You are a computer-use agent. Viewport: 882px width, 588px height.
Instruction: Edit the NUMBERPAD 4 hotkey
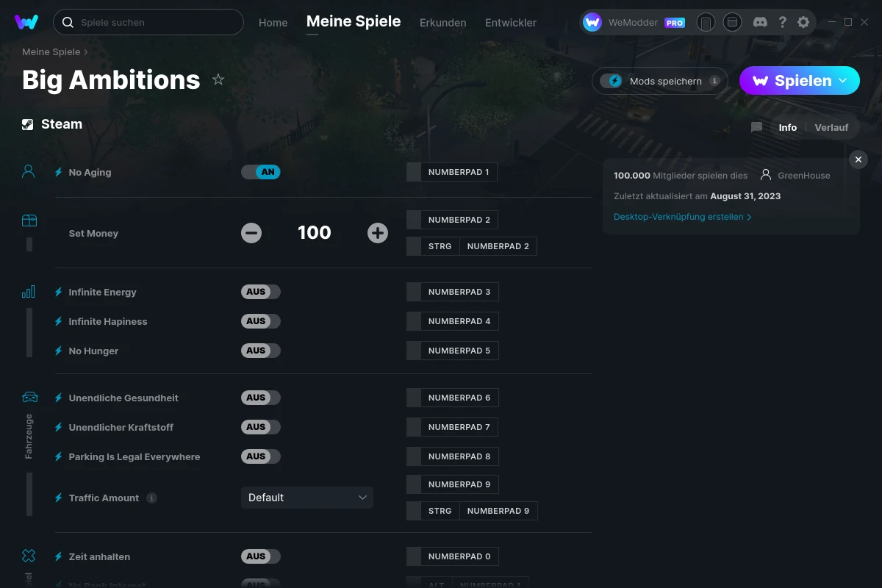(x=453, y=321)
